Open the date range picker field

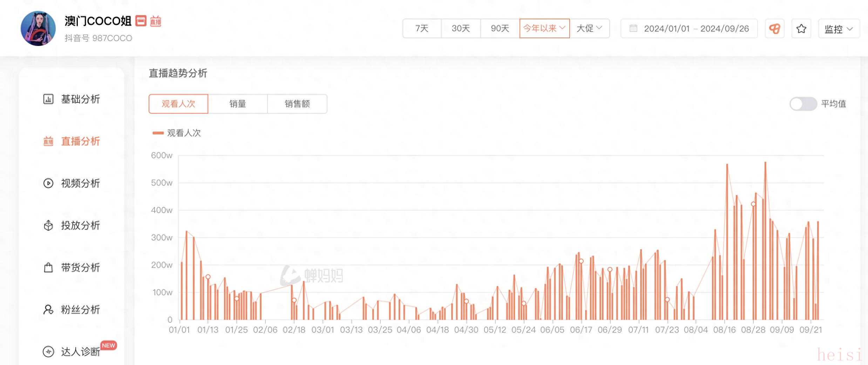[689, 29]
